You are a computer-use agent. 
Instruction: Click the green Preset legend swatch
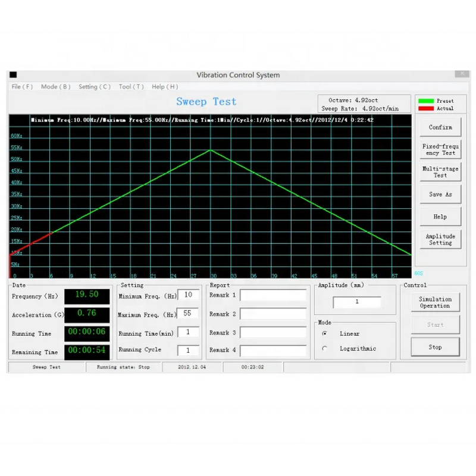click(x=425, y=101)
